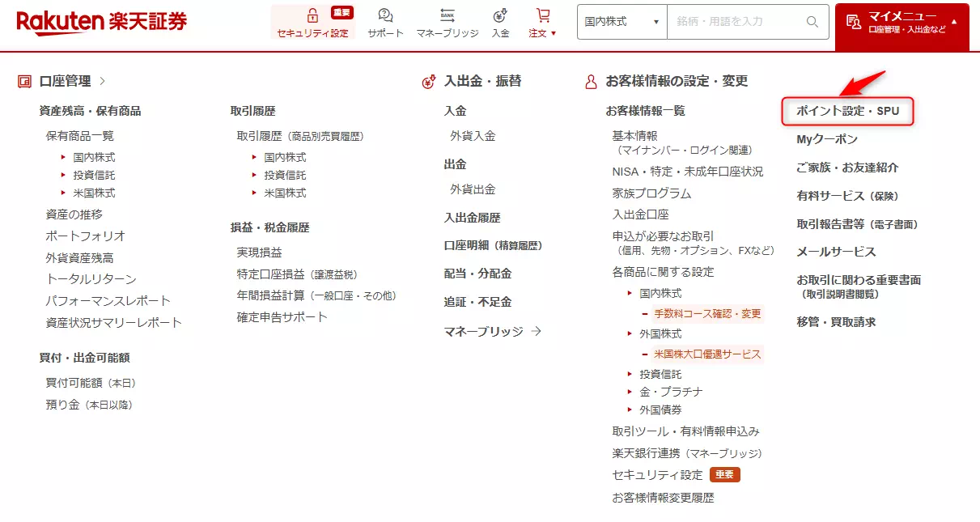Open ポイント設定・SPU
The width and height of the screenshot is (980, 522).
pyautogui.click(x=846, y=111)
